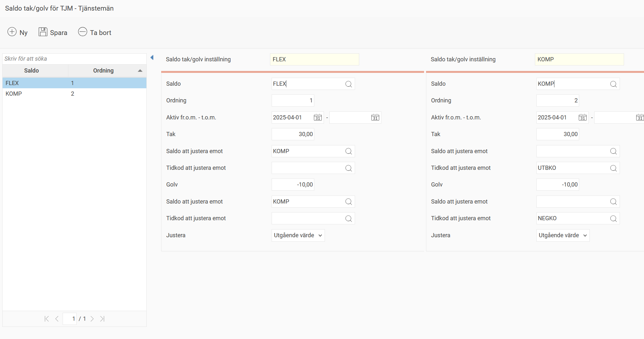Expand the Justera dropdown in the KOMP panel
Viewport: 644px width, 339px height.
point(563,235)
